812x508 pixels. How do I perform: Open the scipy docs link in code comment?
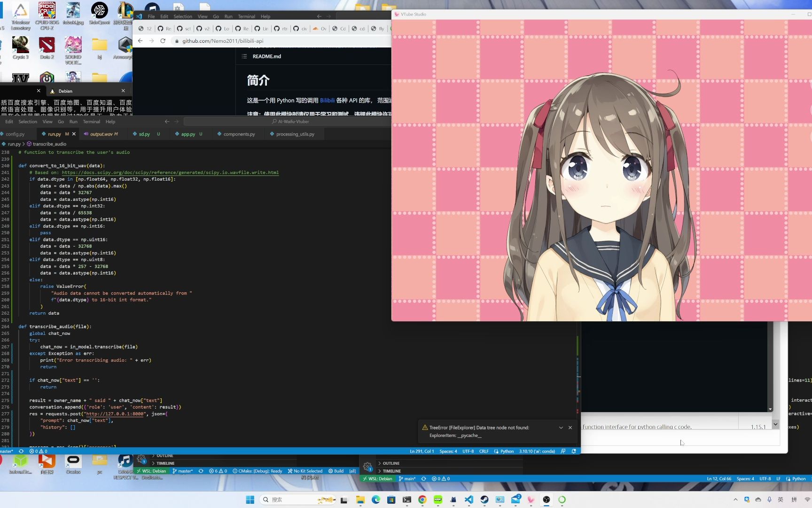coord(170,173)
